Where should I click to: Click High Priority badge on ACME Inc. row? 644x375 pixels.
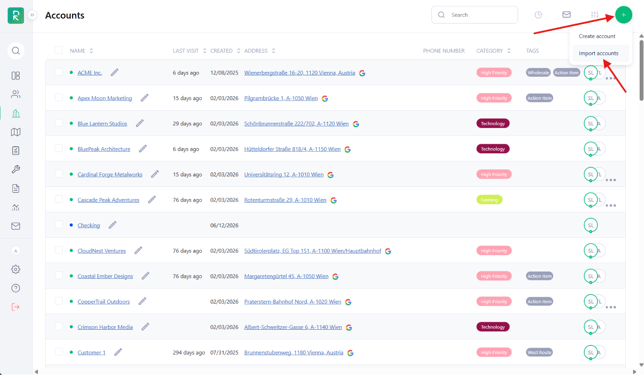coord(494,73)
